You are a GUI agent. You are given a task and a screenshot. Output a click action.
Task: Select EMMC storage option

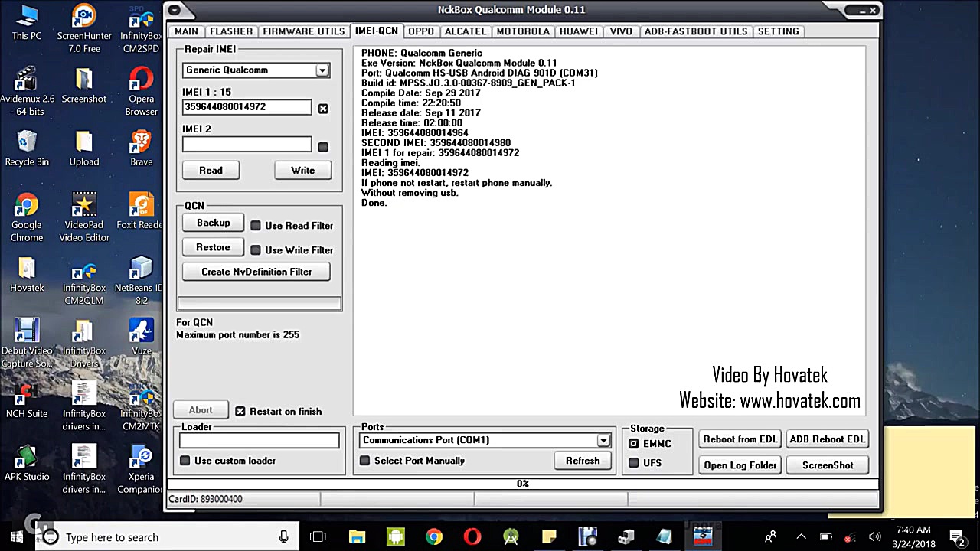pyautogui.click(x=633, y=444)
